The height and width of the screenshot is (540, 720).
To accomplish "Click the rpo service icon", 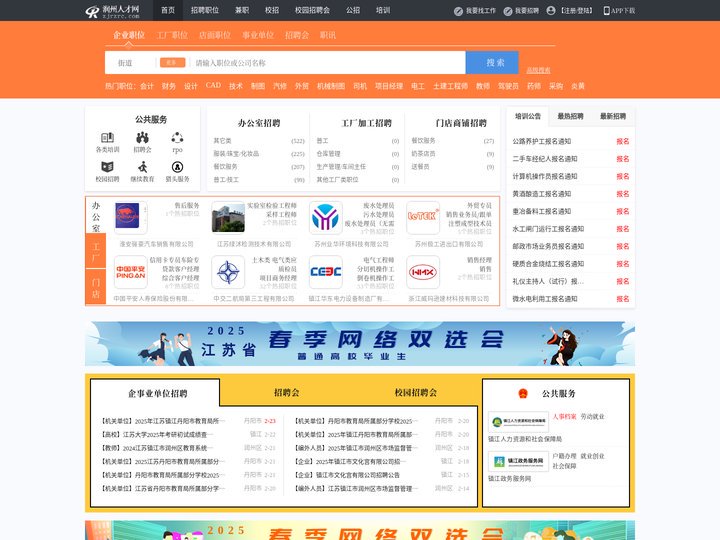I will 177,137.
